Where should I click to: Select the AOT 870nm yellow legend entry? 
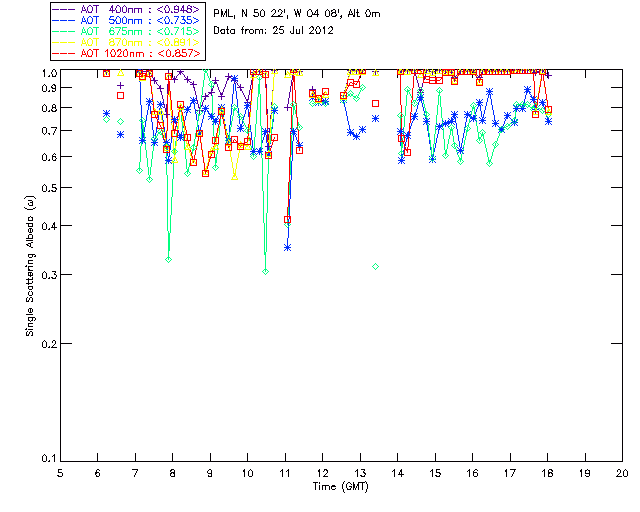click(140, 41)
